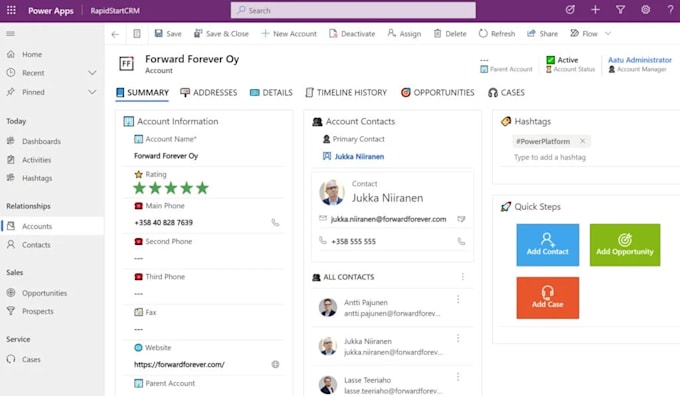Create a New Account
Image resolution: width=680 pixels, height=396 pixels.
(x=289, y=34)
